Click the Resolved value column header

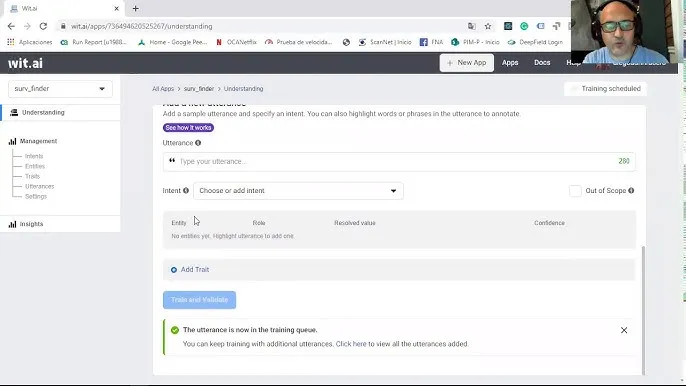click(x=355, y=223)
